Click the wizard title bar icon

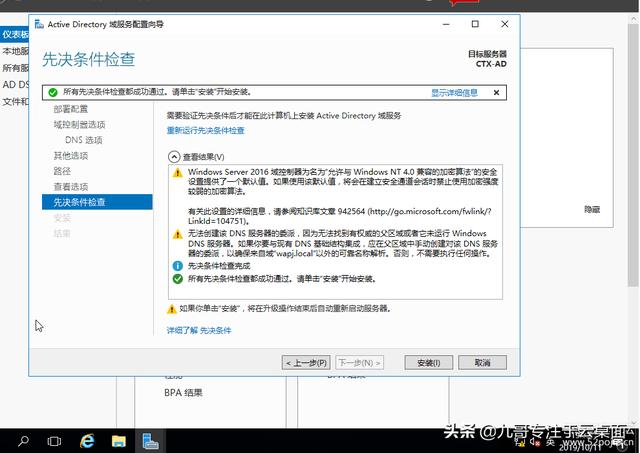pyautogui.click(x=39, y=24)
